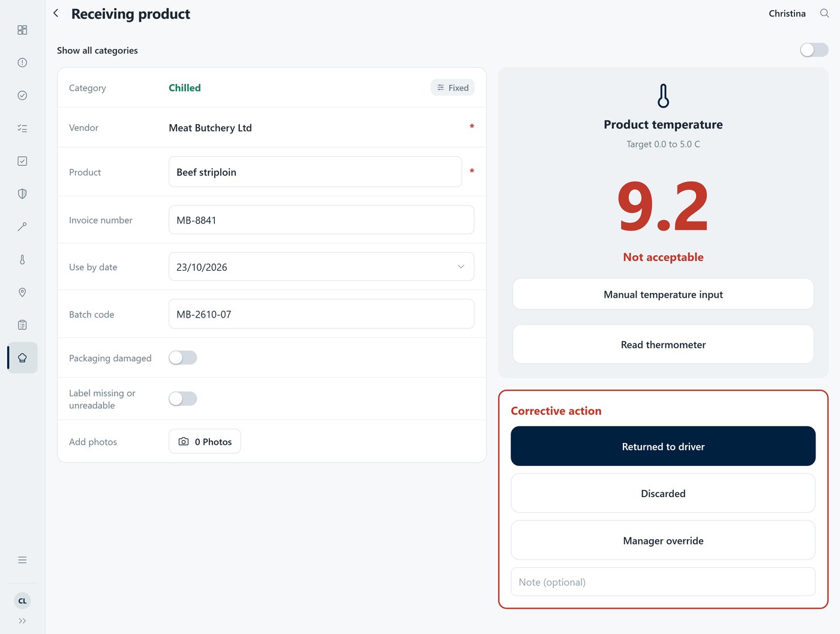Click the Note (optional) field
Screen dimensions: 840x634
663,582
